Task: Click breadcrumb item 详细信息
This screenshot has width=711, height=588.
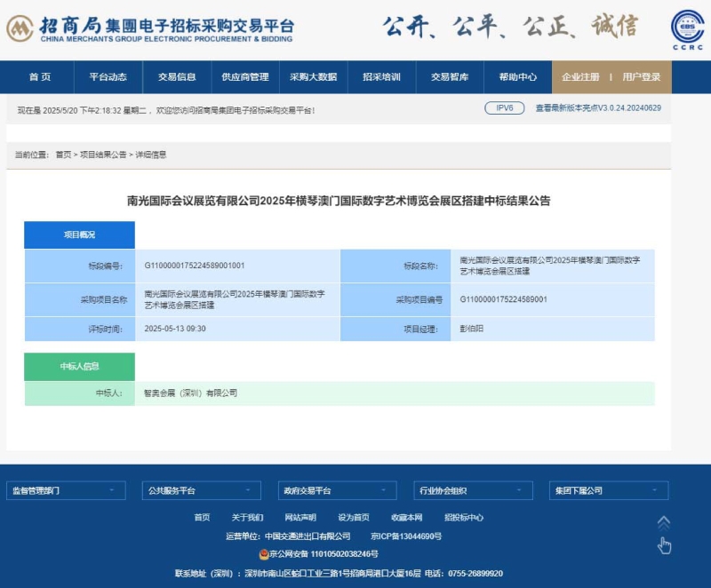Action: (150, 155)
